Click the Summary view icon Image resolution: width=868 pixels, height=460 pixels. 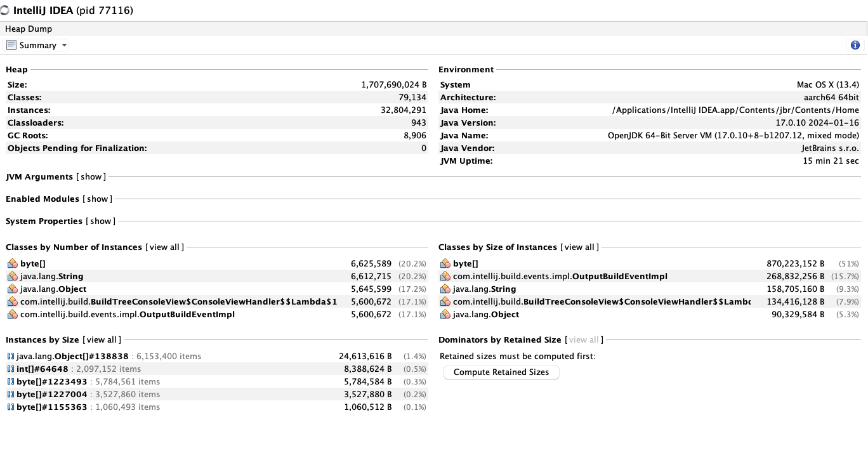tap(11, 45)
